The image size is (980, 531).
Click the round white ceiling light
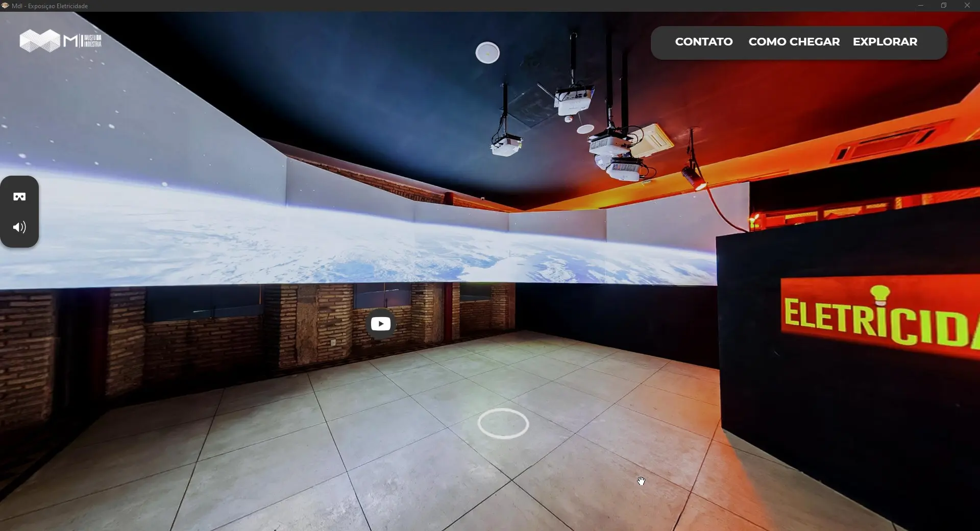[487, 53]
